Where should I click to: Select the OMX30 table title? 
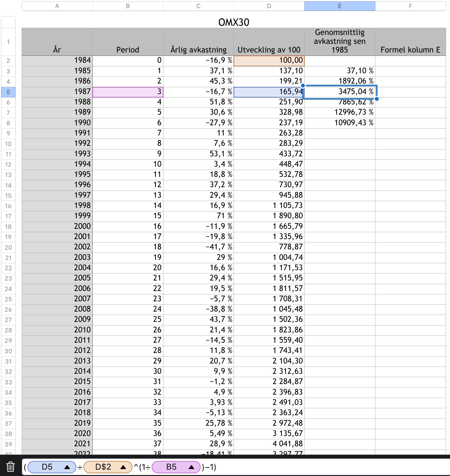pyautogui.click(x=234, y=22)
